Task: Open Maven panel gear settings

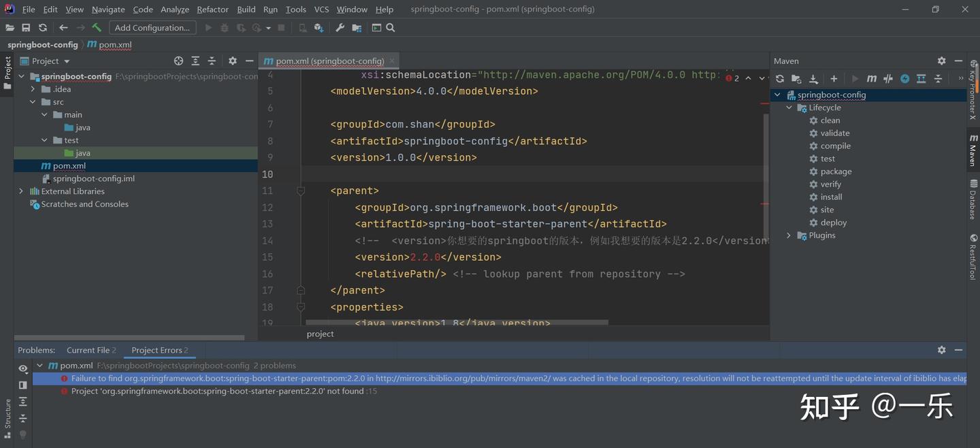Action: (942, 61)
